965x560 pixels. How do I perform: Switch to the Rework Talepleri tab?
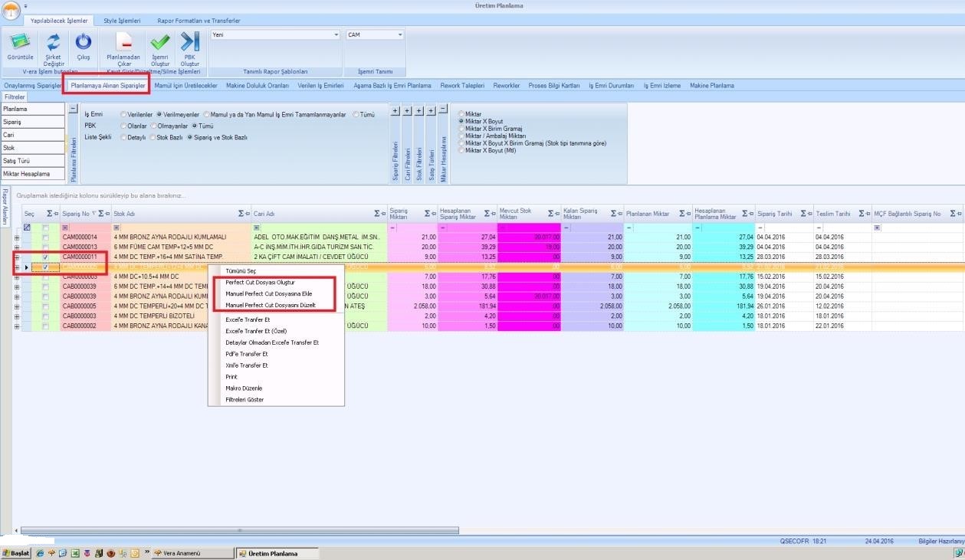(x=462, y=86)
